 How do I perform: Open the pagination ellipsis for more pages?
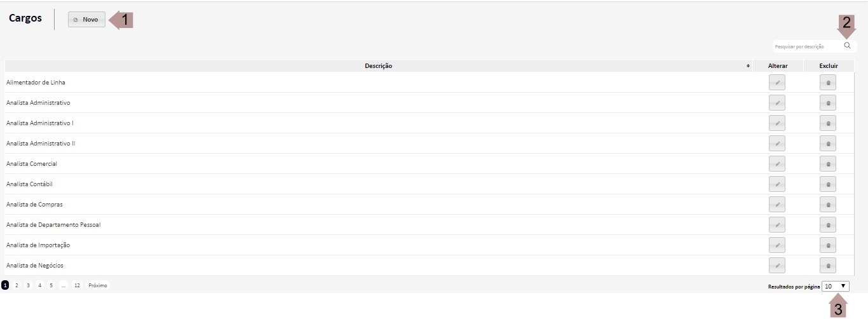pos(64,285)
